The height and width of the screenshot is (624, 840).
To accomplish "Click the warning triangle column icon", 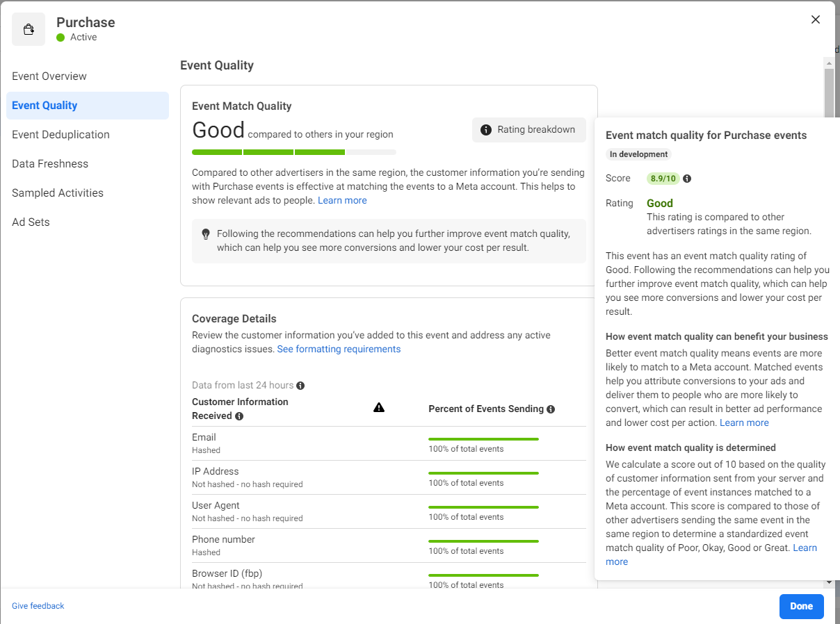I will click(379, 408).
